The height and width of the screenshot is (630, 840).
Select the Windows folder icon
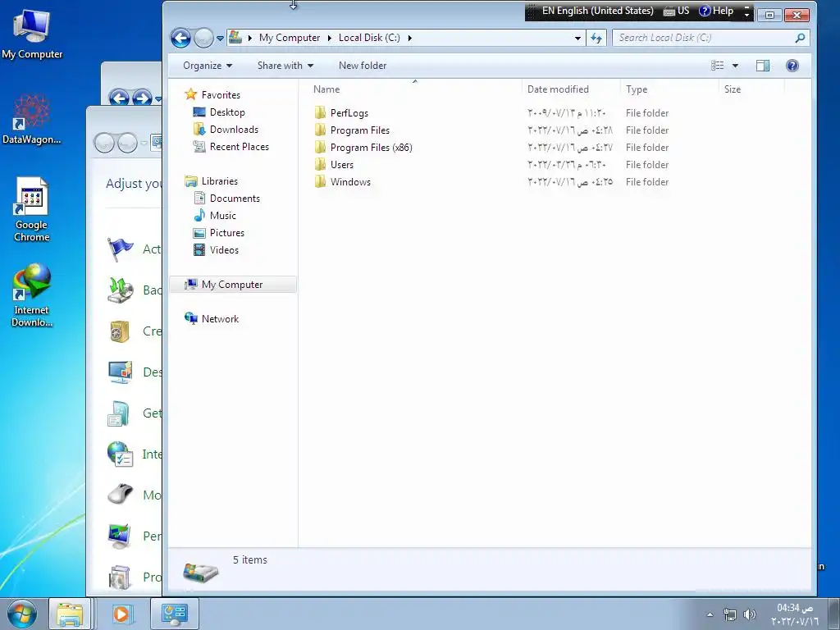click(321, 181)
